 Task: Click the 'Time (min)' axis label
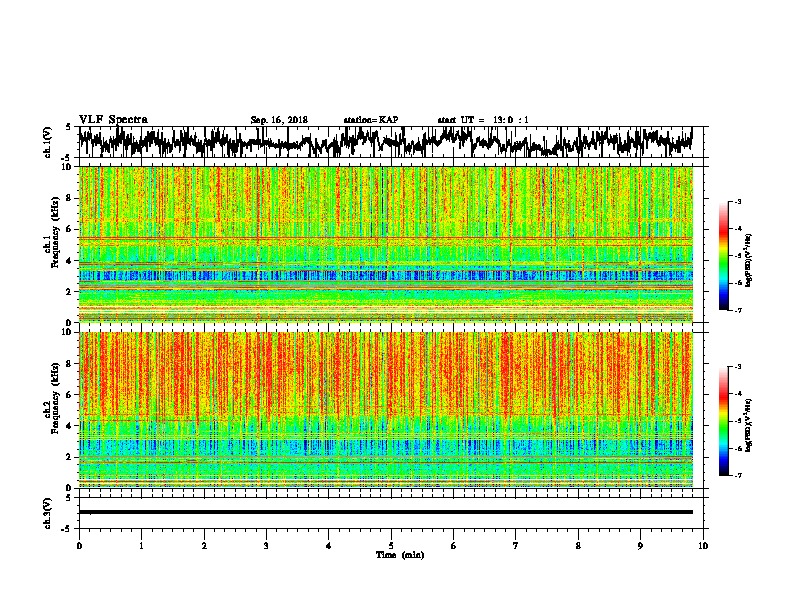coord(400,555)
